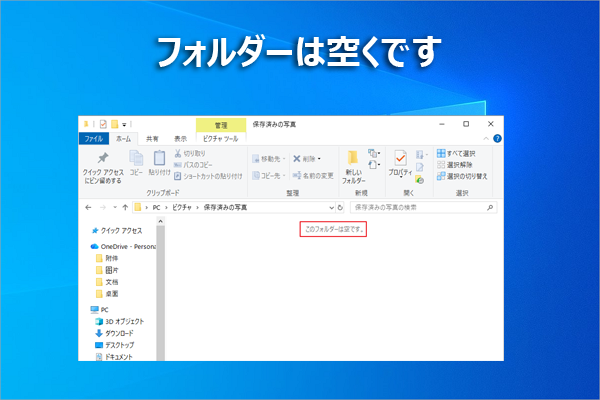The width and height of the screenshot is (600, 400).
Task: Click the Refresh button beside address bar
Action: coord(340,207)
